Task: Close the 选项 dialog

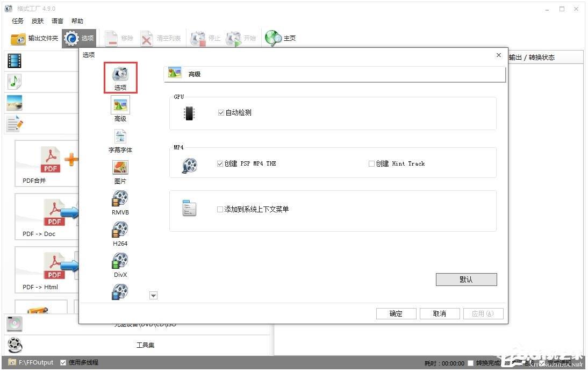Action: pyautogui.click(x=499, y=55)
